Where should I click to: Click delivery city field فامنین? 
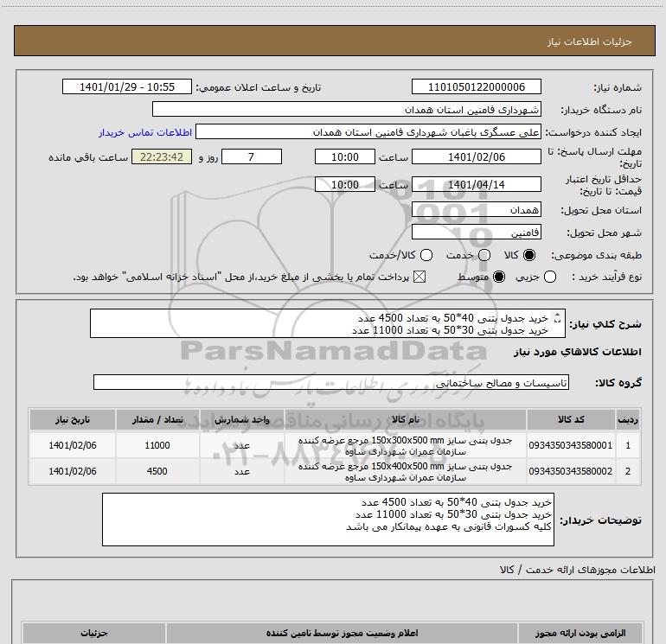click(476, 232)
